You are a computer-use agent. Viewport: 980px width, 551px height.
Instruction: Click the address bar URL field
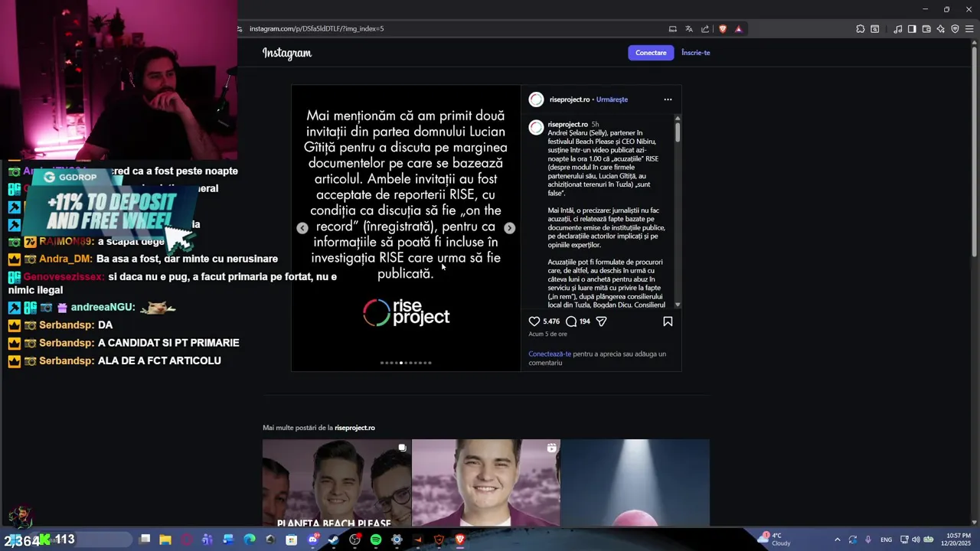click(x=452, y=29)
